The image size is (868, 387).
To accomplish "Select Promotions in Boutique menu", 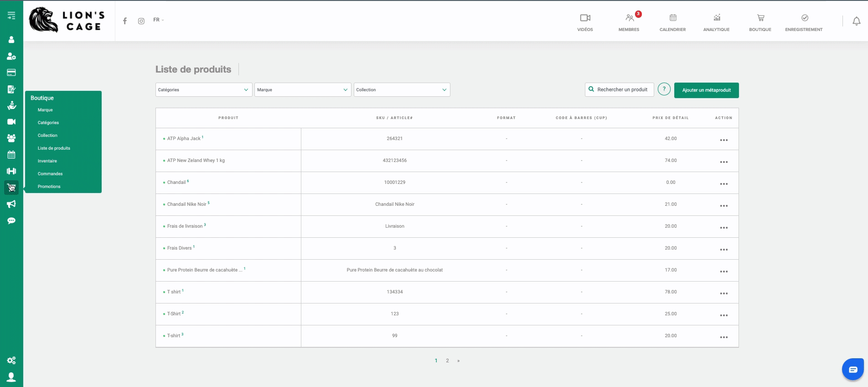I will pos(49,187).
